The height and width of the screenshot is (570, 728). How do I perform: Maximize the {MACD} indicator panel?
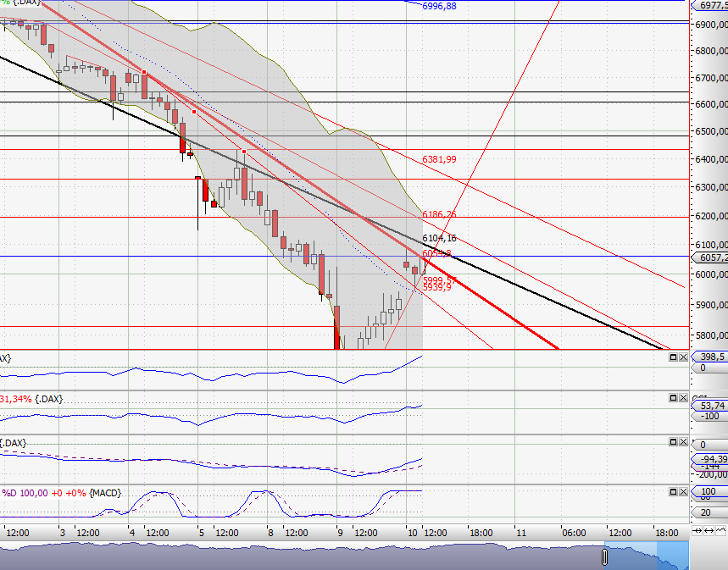(672, 491)
